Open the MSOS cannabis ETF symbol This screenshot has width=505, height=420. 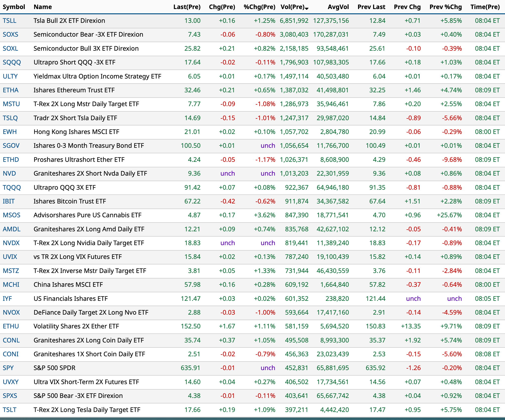pos(12,215)
